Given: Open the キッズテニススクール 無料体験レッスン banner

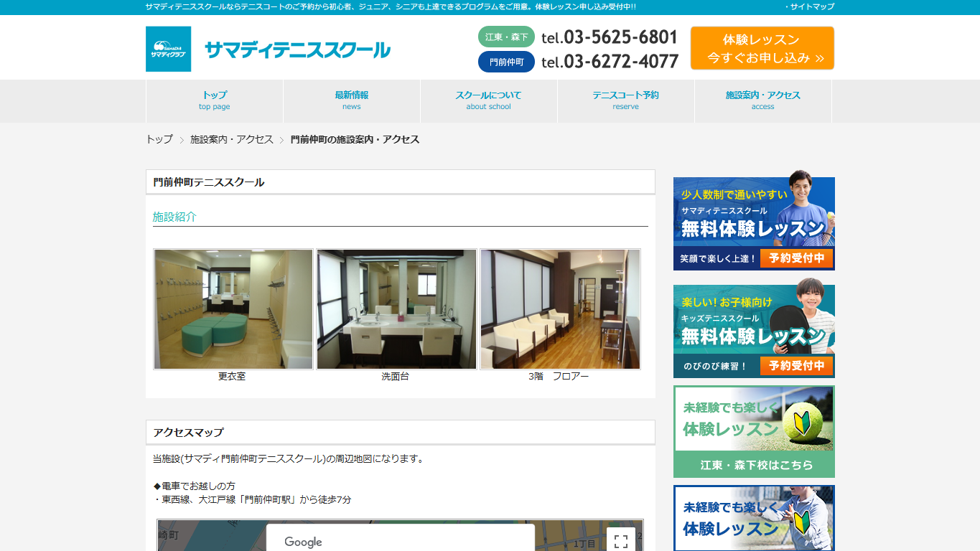Looking at the screenshot, I should 754,328.
